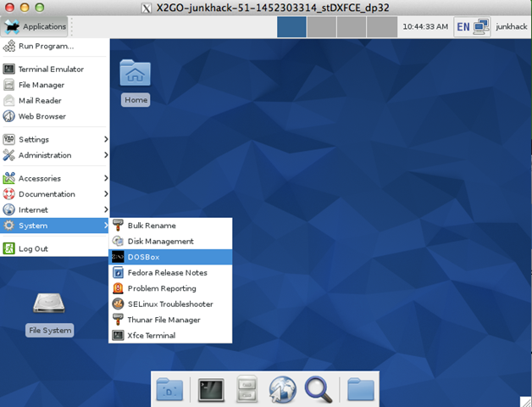Open the terminal icon in the bottom dock
Image resolution: width=532 pixels, height=407 pixels.
point(210,389)
